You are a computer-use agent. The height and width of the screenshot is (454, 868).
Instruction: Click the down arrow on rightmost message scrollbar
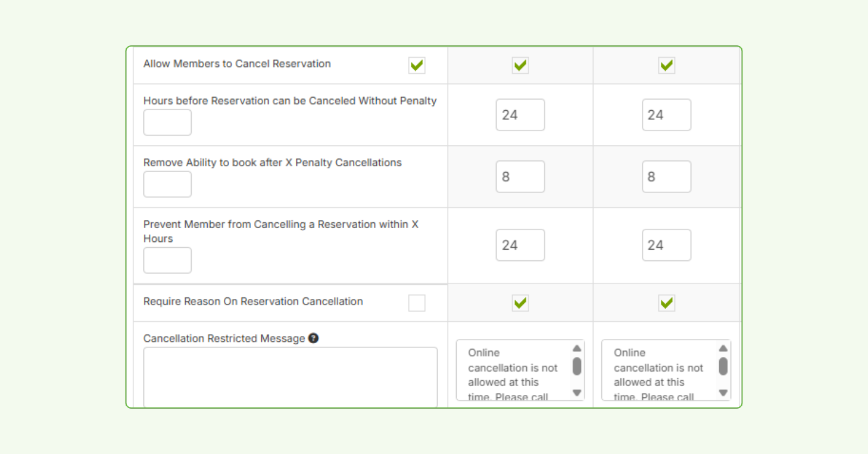(722, 393)
